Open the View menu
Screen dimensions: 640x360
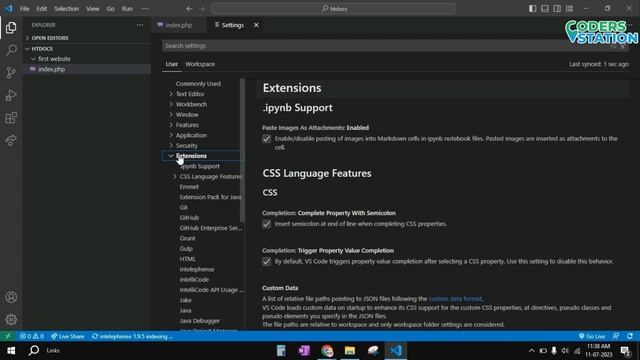93,9
